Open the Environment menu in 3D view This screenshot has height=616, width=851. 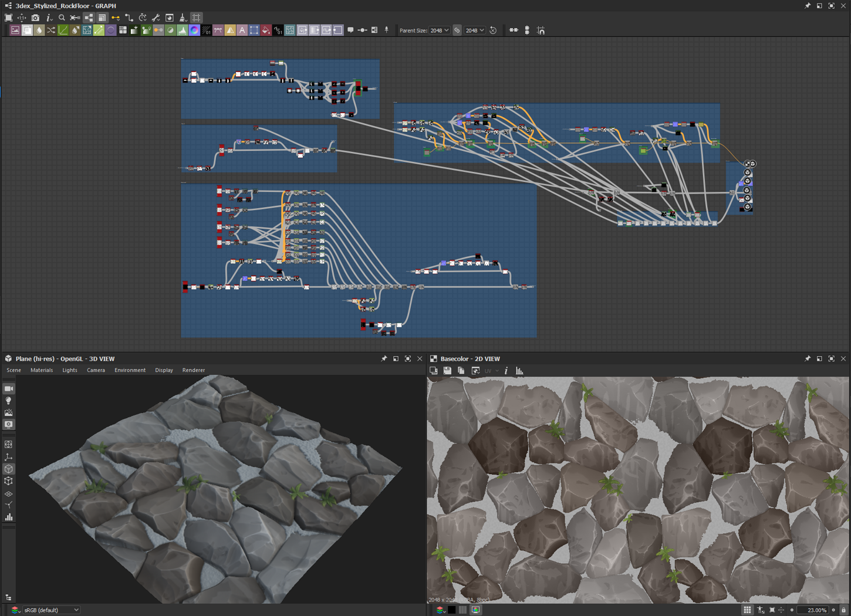pyautogui.click(x=130, y=370)
